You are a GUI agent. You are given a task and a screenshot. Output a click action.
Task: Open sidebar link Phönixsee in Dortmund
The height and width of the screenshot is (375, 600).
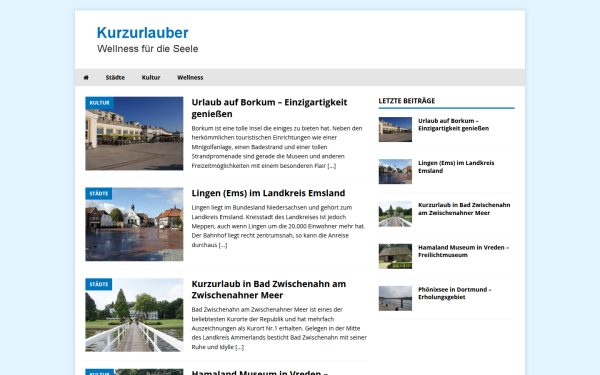pos(455,293)
